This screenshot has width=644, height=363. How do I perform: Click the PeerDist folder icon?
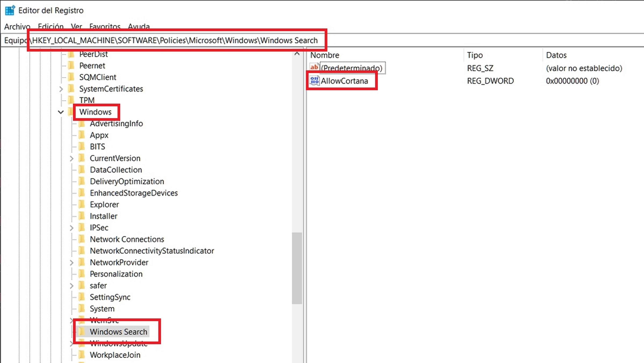pyautogui.click(x=71, y=54)
